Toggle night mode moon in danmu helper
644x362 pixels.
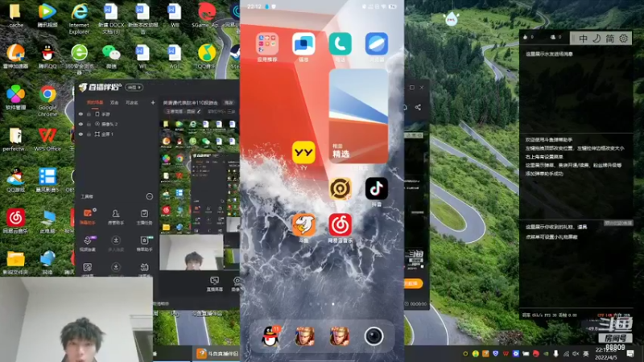pyautogui.click(x=597, y=38)
